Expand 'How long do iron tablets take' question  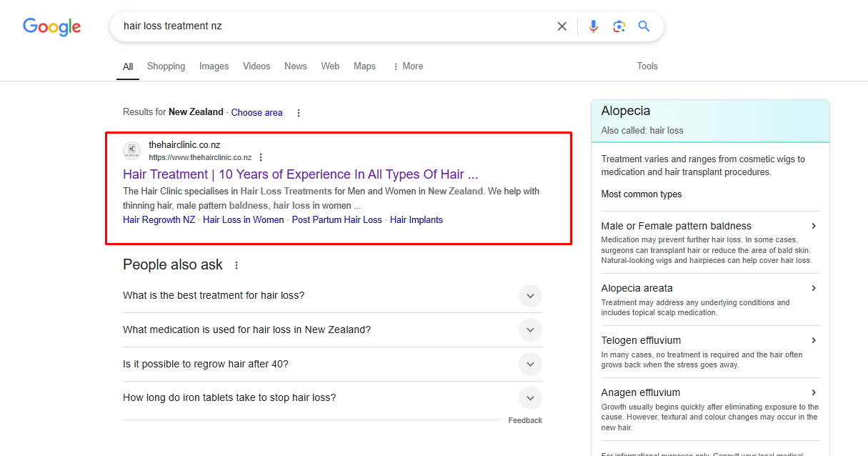(332, 398)
